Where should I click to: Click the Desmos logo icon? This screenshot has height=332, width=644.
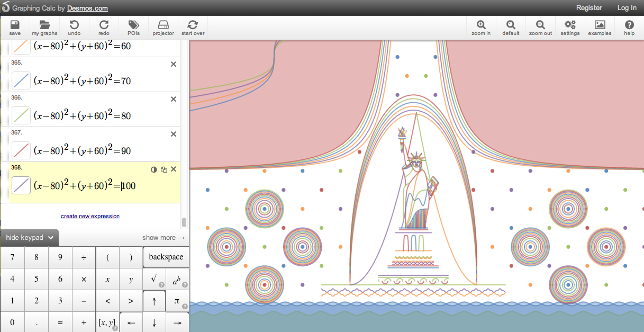[x=5, y=7]
